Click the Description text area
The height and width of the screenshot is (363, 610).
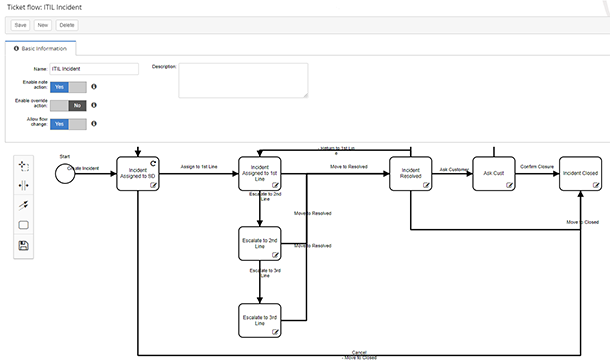point(243,81)
